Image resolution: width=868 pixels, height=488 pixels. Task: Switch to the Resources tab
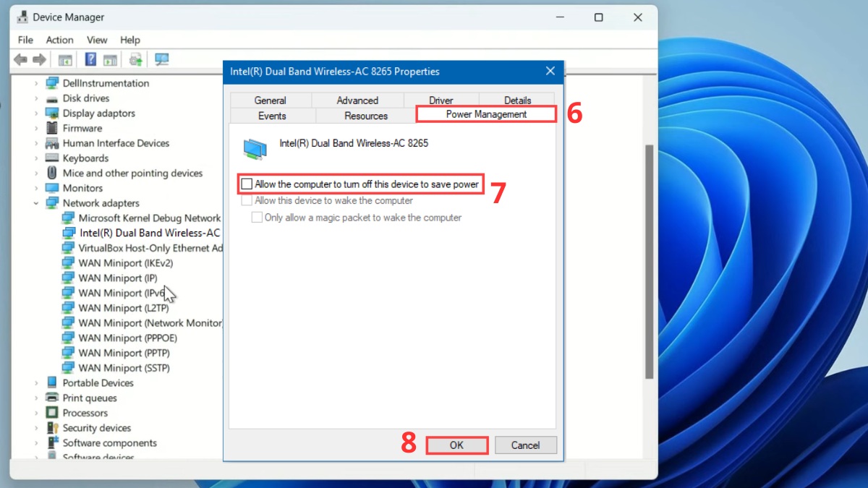point(366,116)
